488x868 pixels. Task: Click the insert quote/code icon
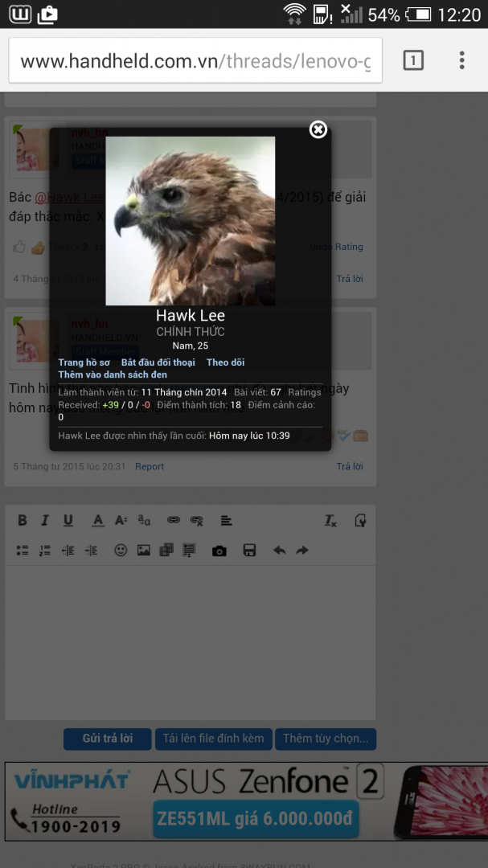[x=190, y=550]
